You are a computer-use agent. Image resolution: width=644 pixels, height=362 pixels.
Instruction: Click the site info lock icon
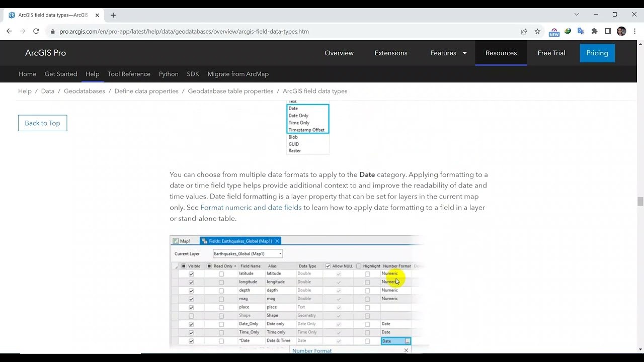point(52,31)
